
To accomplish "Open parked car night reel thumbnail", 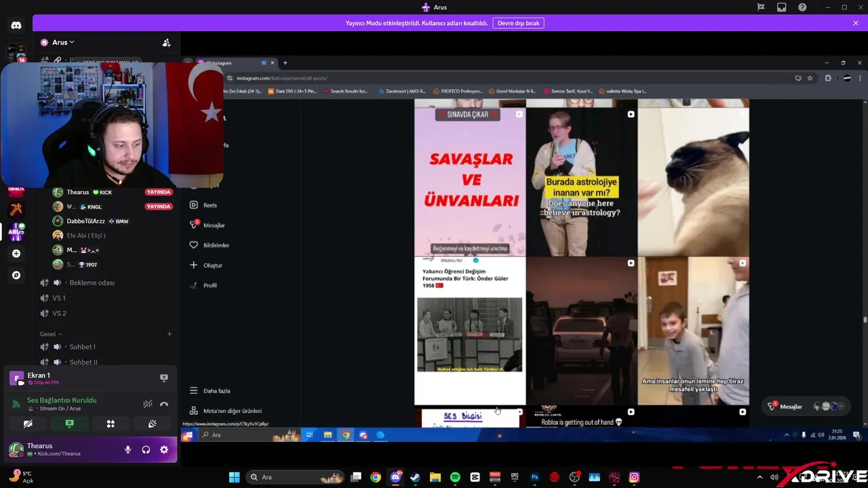I will 582,331.
